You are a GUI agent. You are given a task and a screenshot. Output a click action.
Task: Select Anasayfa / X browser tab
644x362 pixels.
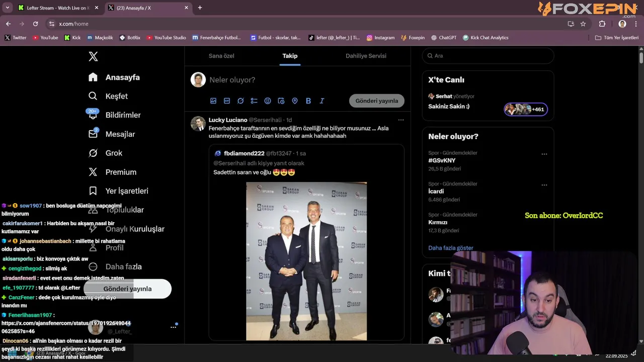(x=148, y=8)
